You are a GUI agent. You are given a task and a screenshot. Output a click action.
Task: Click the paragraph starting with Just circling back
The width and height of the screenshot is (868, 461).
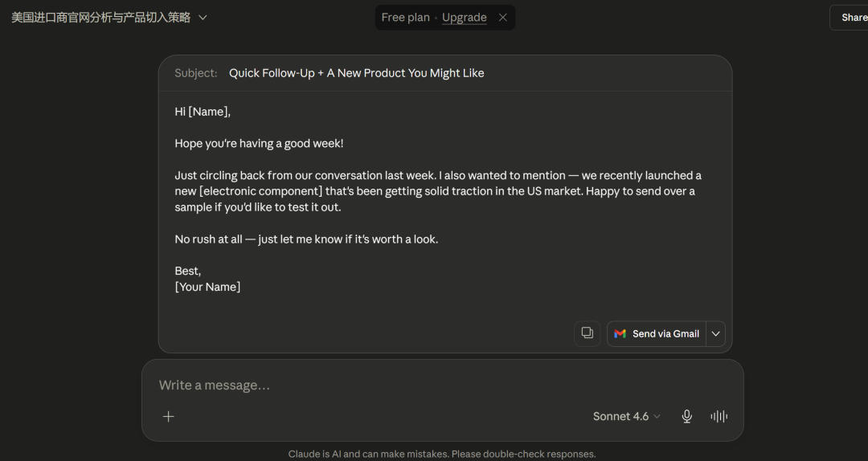(x=438, y=191)
